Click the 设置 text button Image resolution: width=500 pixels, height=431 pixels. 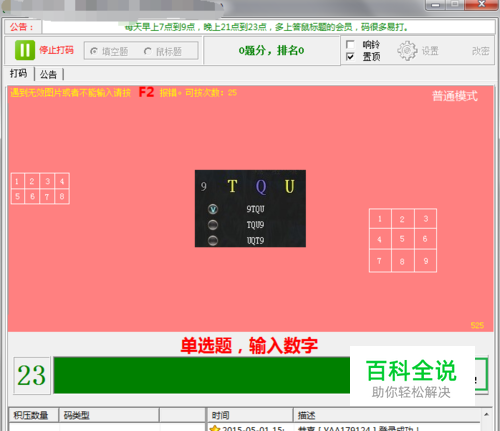430,51
